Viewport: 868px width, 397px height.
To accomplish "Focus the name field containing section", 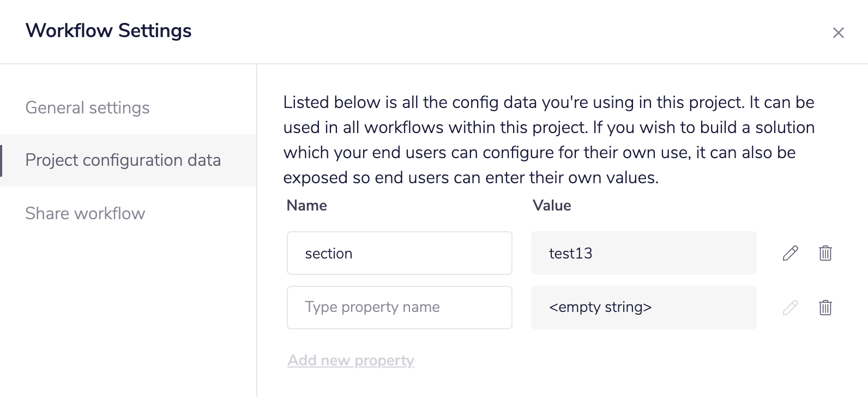I will point(399,253).
